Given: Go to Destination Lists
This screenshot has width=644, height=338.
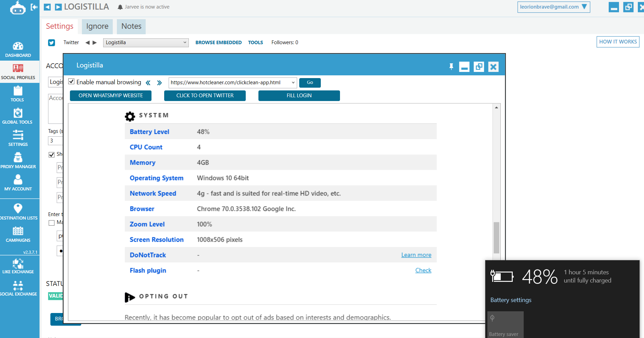Looking at the screenshot, I should pyautogui.click(x=18, y=212).
